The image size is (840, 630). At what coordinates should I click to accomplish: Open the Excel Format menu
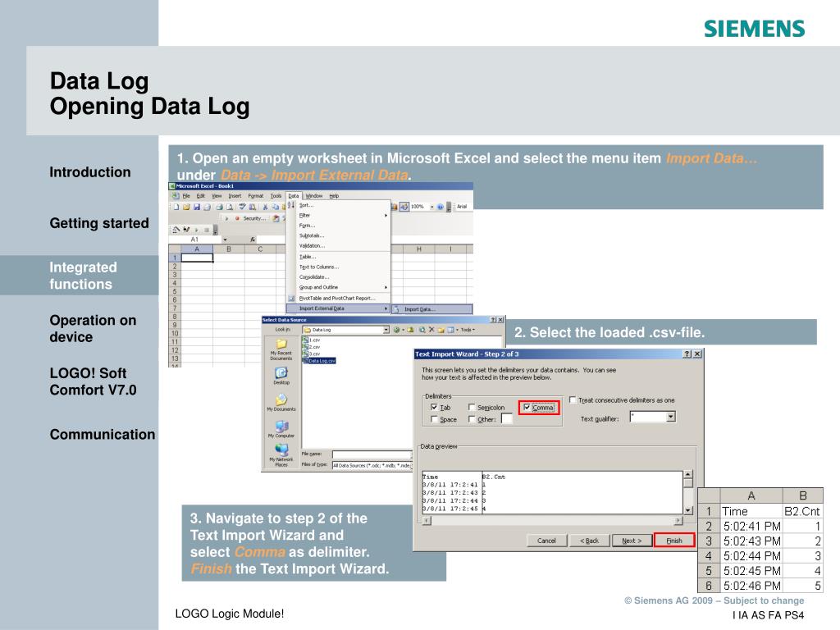pos(256,196)
